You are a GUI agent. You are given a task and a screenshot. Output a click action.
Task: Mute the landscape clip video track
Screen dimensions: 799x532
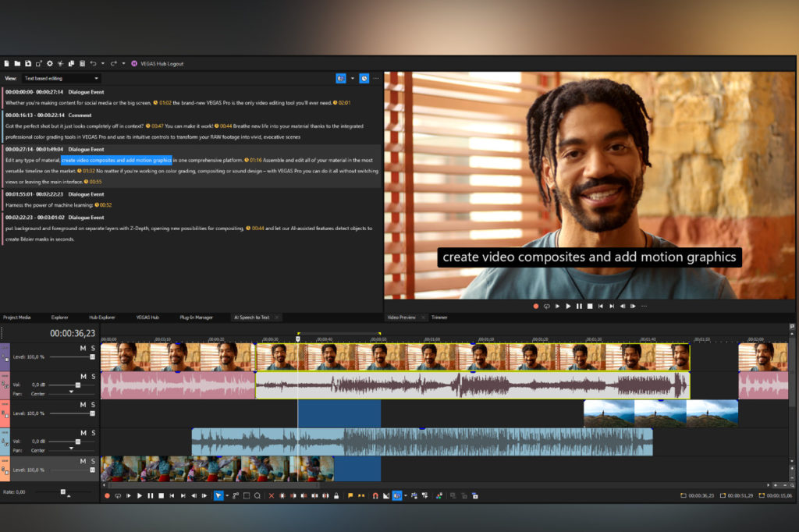point(83,405)
